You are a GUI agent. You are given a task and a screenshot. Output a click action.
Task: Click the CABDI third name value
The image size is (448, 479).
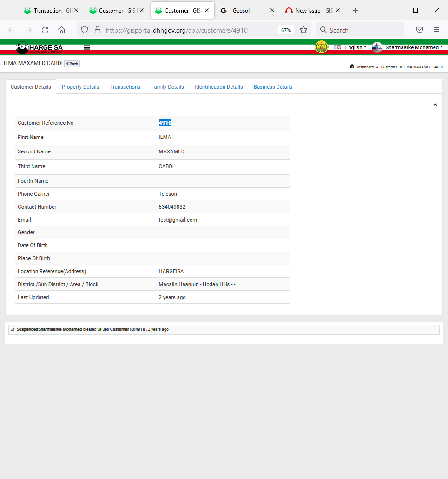click(166, 166)
